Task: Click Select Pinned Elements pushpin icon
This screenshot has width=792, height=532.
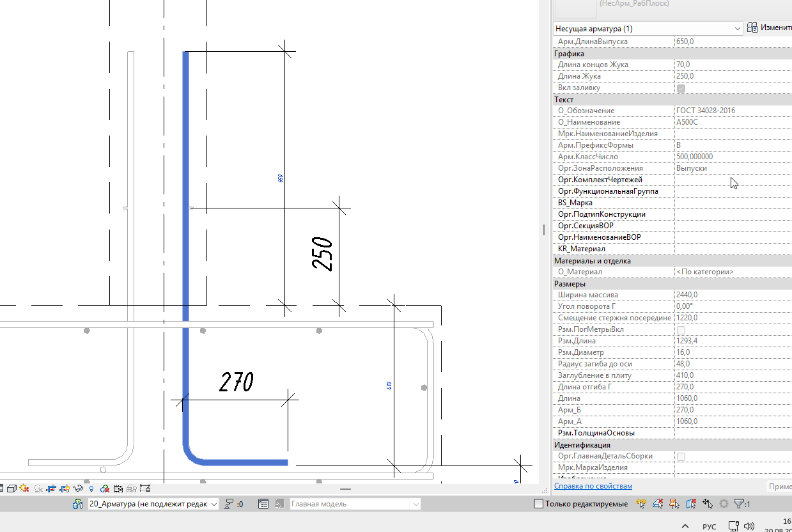Action: click(674, 504)
